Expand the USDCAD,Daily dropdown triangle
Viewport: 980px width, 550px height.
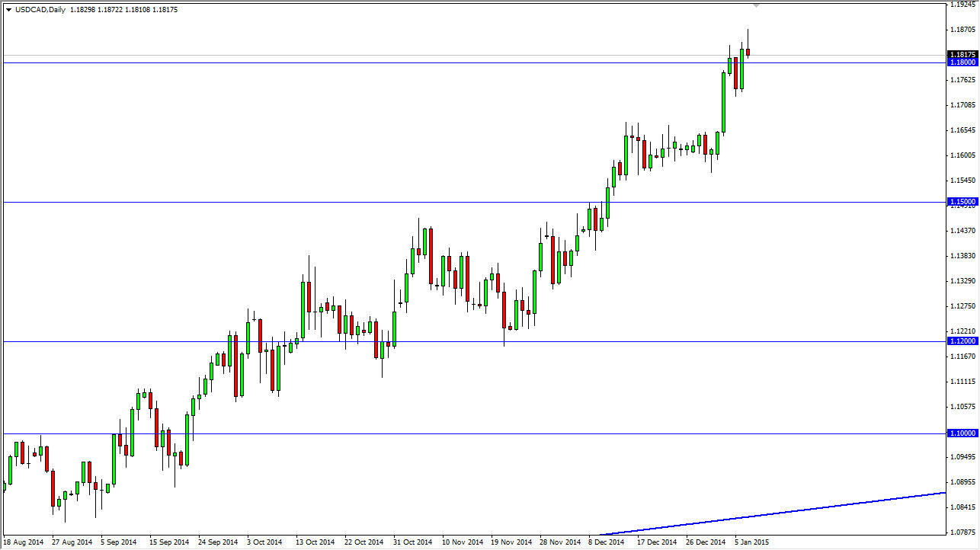[9, 9]
